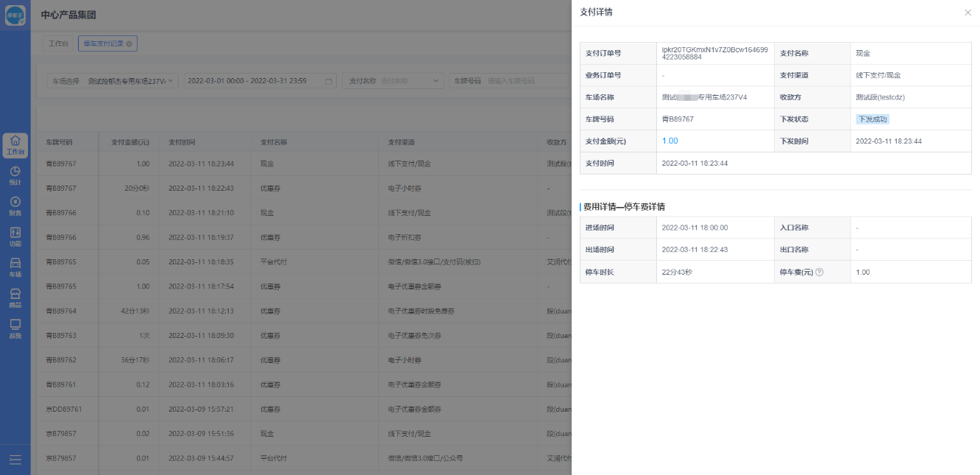This screenshot has height=475, width=980.
Task: Click the 42分13秒 amount cell
Action: 135,312
